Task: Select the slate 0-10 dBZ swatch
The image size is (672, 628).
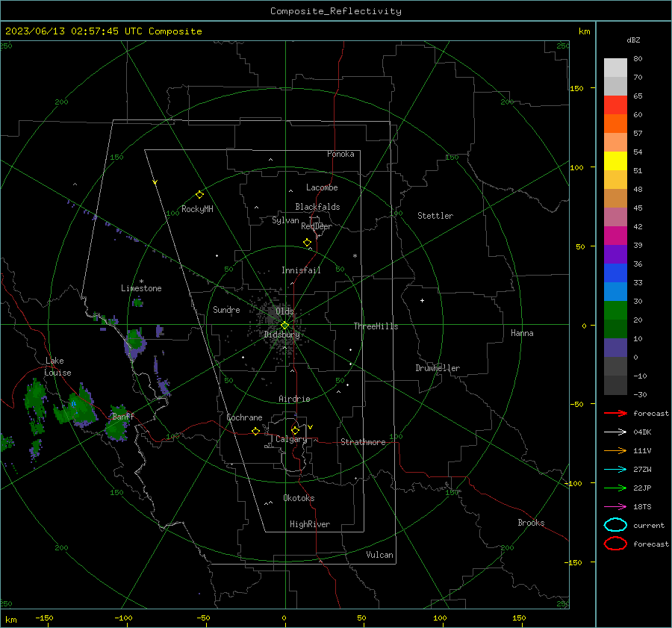Action: (x=615, y=348)
